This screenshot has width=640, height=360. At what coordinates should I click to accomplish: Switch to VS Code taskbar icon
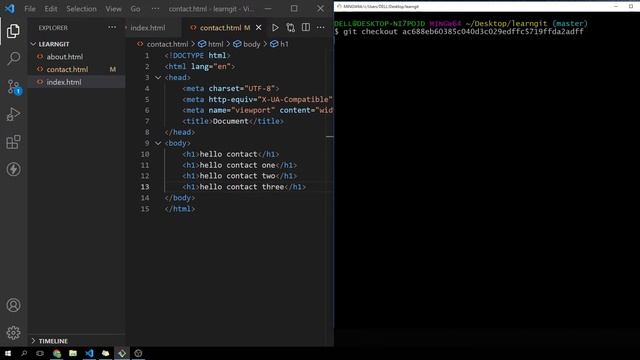(89, 353)
